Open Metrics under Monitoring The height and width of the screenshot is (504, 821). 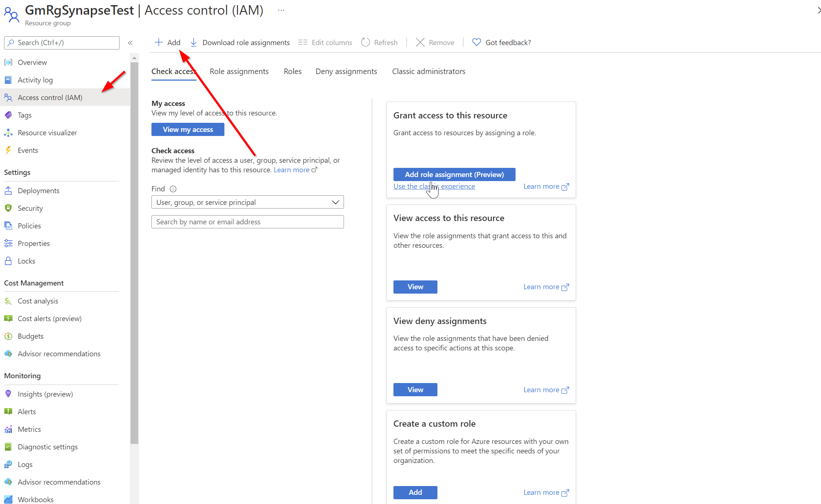tap(65, 429)
